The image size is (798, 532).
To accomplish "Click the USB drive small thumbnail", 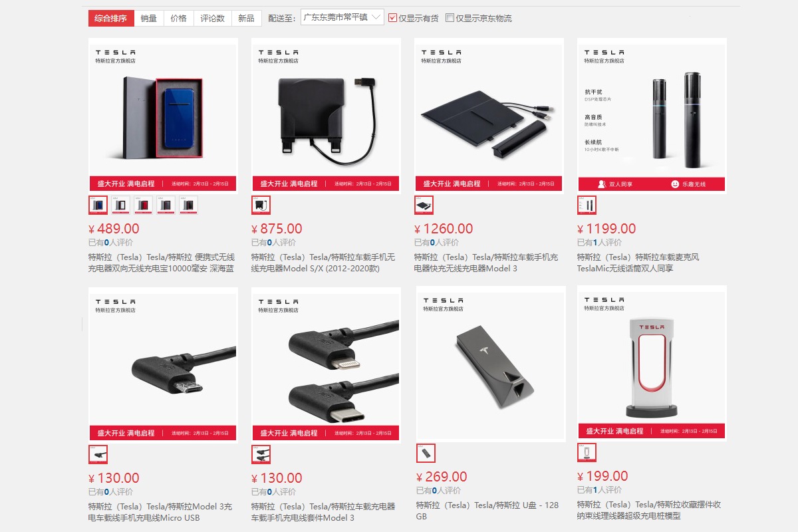I will pyautogui.click(x=426, y=454).
